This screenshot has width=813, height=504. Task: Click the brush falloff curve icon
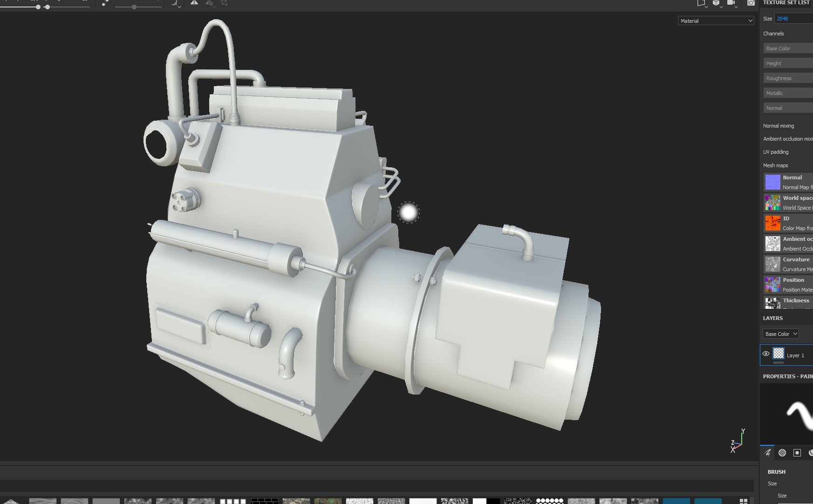point(175,4)
